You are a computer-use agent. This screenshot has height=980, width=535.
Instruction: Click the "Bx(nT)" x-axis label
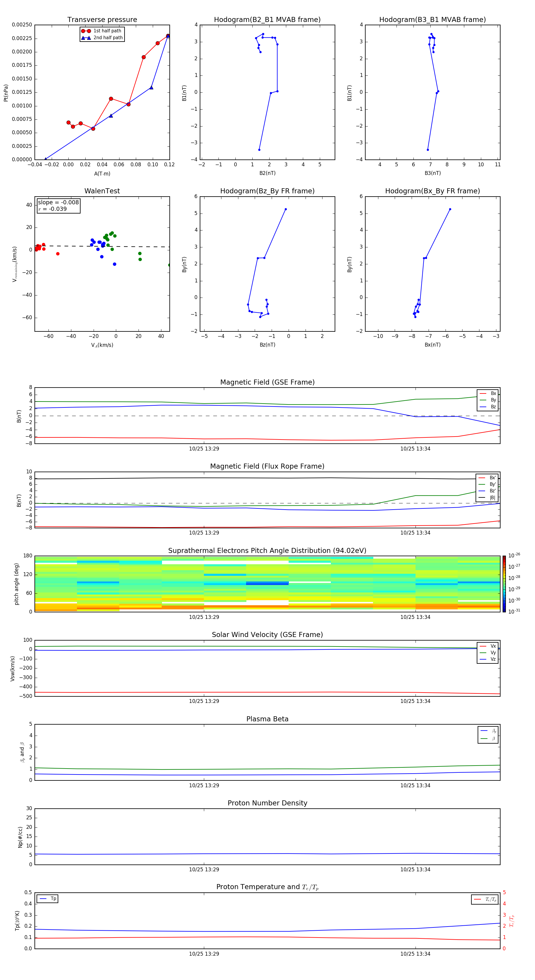click(x=432, y=345)
